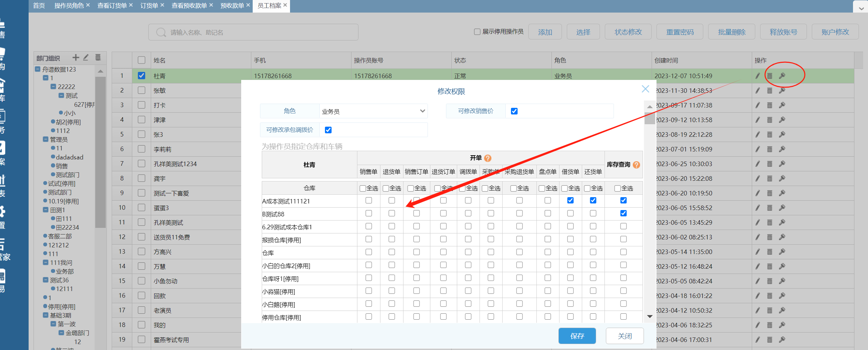Click the permission key icon for 杜青
The image size is (868, 350).
pyautogui.click(x=782, y=76)
